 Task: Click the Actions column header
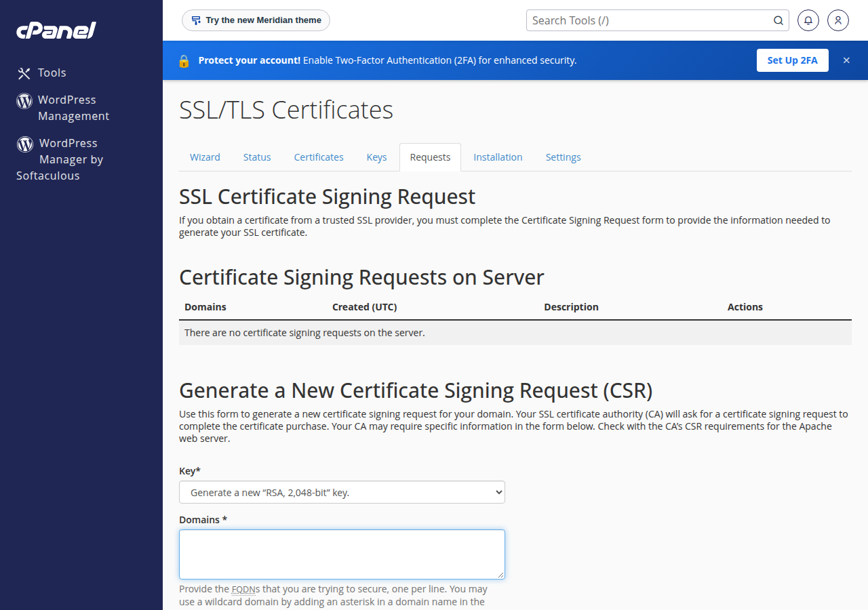tap(745, 307)
